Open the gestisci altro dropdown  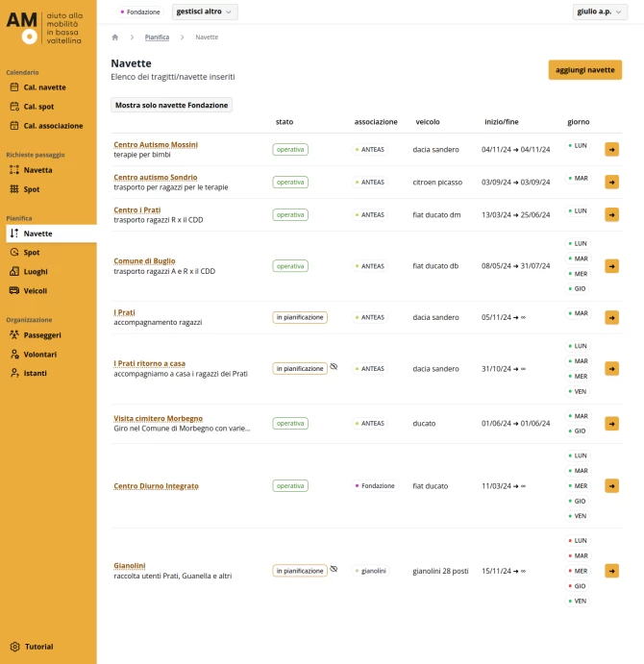coord(204,12)
